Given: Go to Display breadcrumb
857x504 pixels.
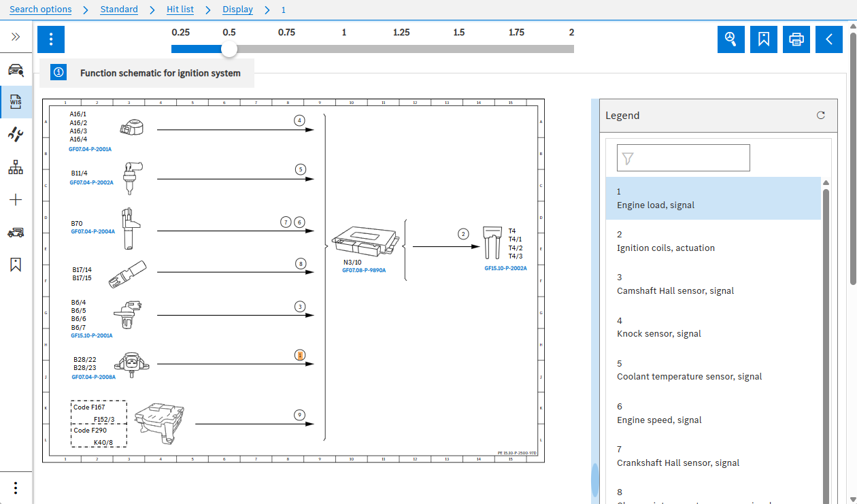Looking at the screenshot, I should point(237,10).
